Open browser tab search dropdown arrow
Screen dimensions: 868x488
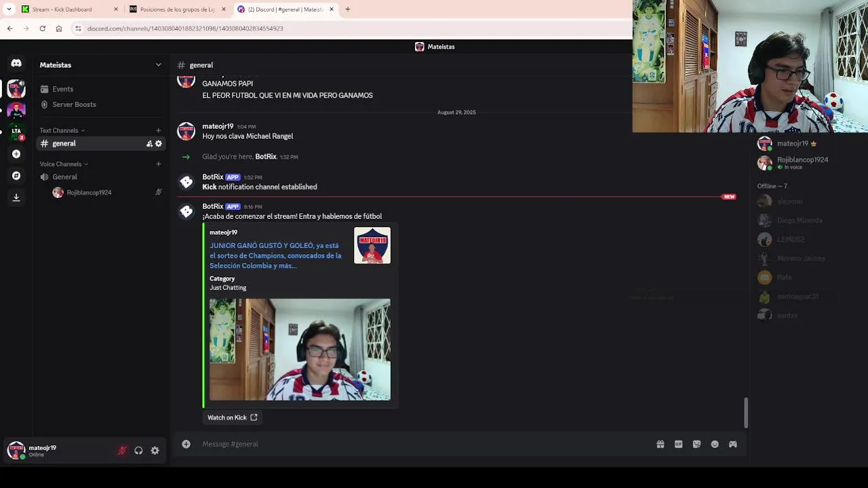click(x=9, y=9)
